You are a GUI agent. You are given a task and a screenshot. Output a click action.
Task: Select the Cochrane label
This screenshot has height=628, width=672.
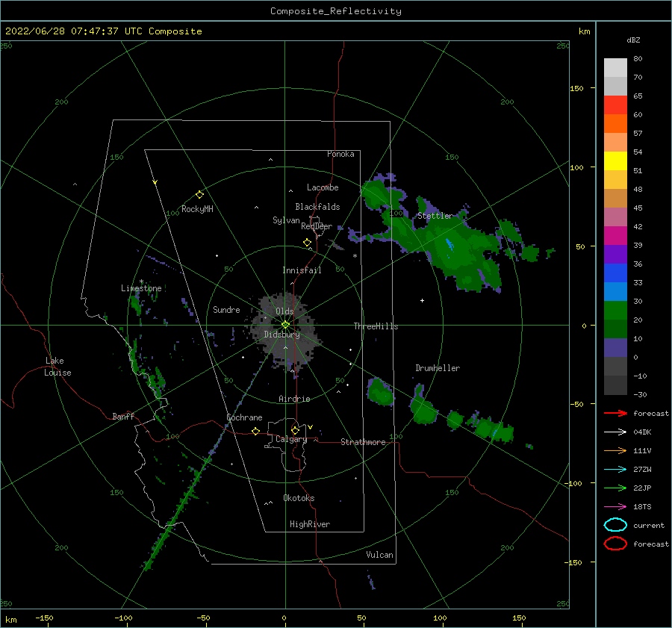coord(244,417)
